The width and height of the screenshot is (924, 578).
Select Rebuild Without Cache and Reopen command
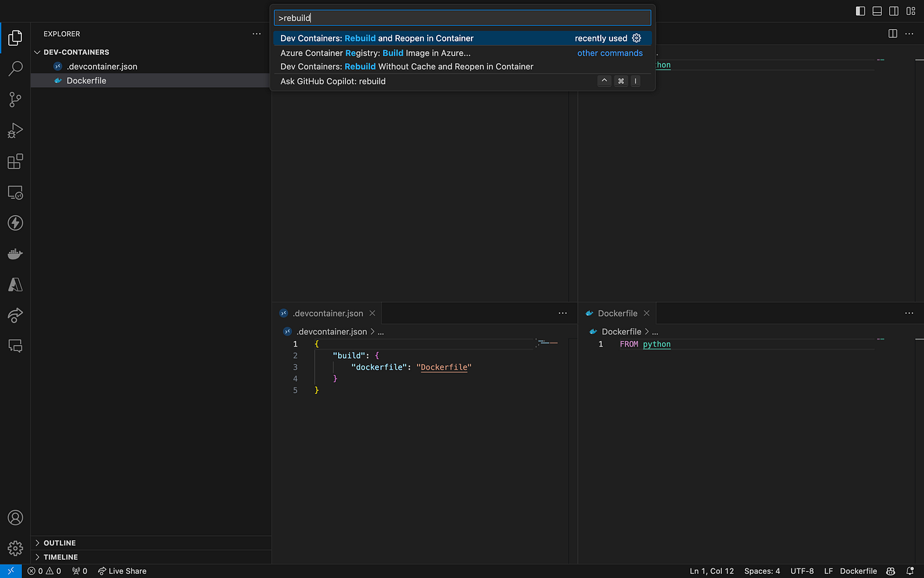point(406,67)
